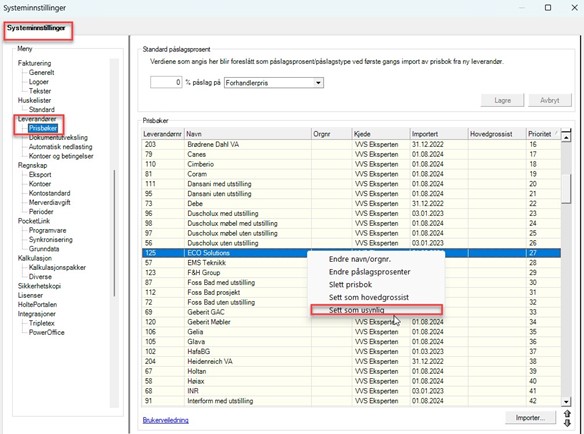584x434 pixels.
Task: Open Generelt under Fakturering
Action: pyautogui.click(x=41, y=72)
